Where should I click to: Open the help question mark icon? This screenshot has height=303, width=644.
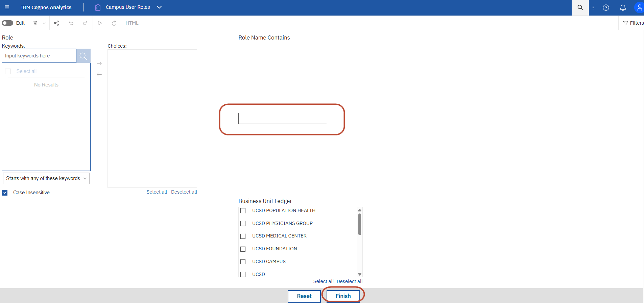[x=606, y=7]
